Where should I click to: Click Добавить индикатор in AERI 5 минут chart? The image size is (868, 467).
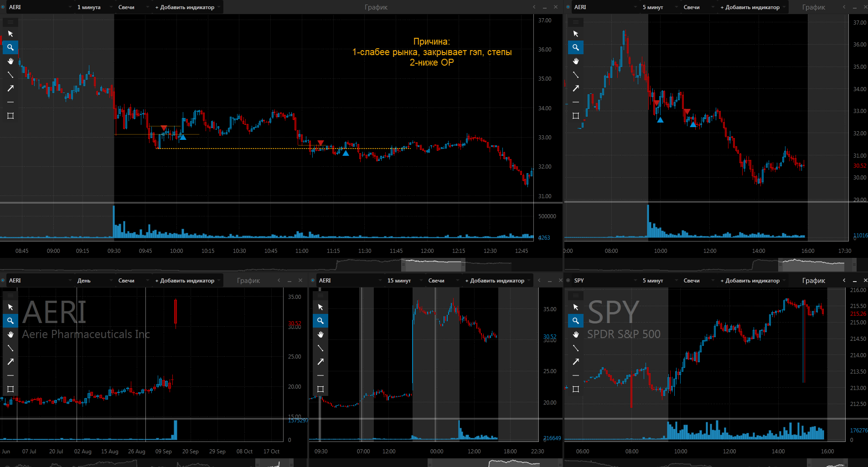[x=752, y=7]
